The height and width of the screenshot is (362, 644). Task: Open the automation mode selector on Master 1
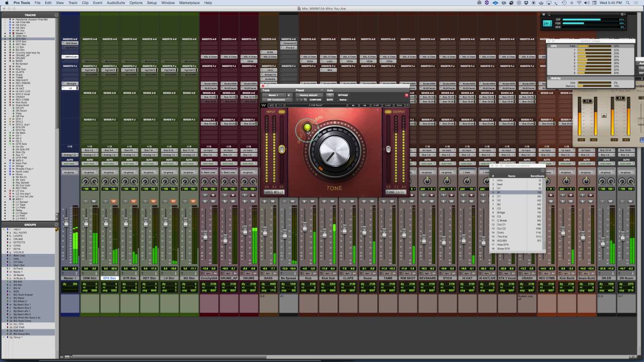[70, 163]
